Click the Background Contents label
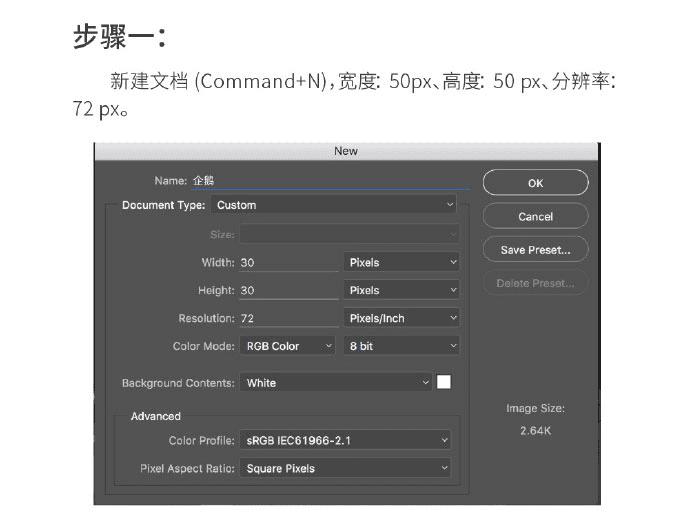 click(x=178, y=383)
